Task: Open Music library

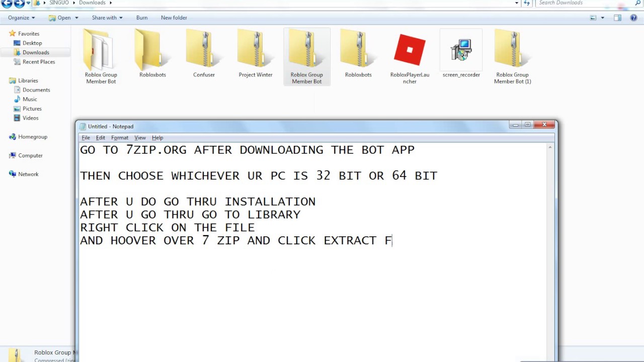Action: [x=30, y=100]
